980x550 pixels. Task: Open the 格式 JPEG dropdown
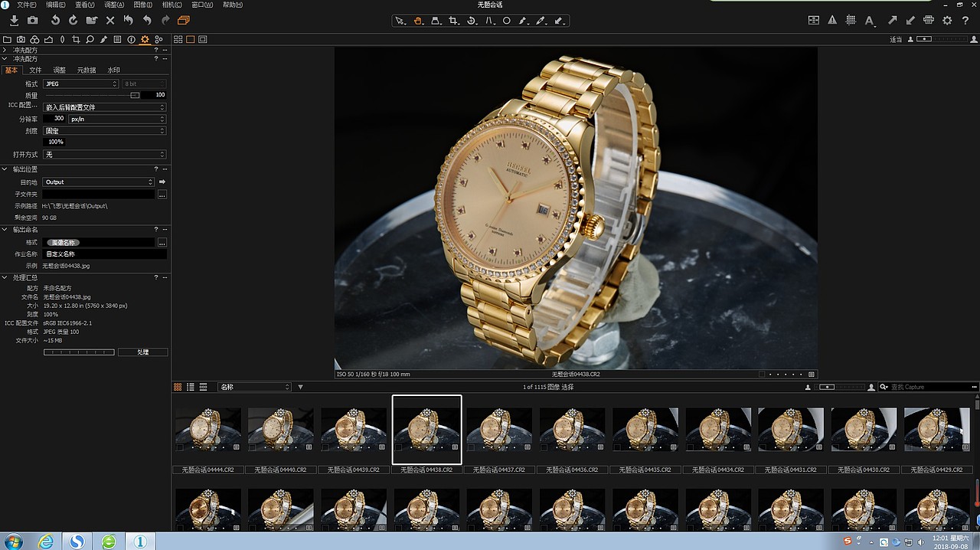pyautogui.click(x=80, y=83)
